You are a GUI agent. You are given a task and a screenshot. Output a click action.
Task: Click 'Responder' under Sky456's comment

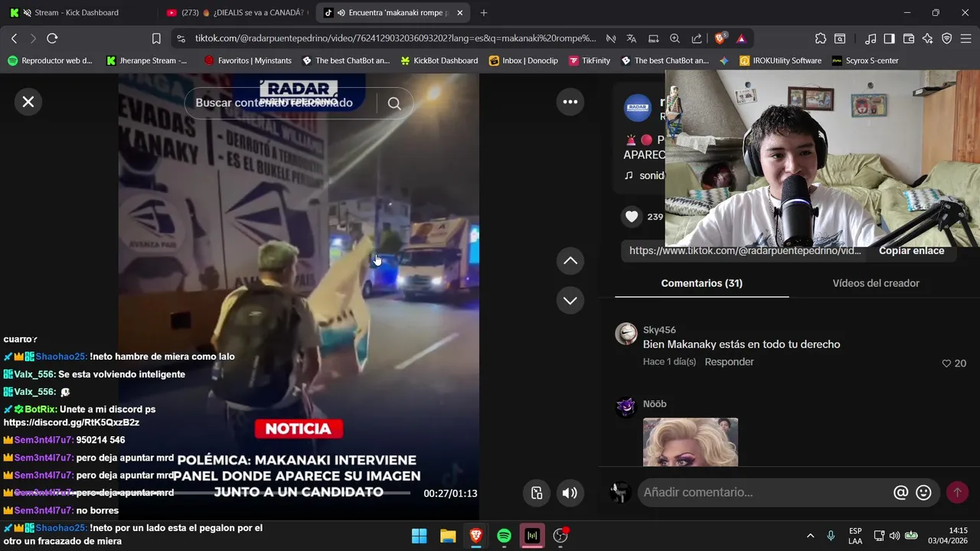coord(729,362)
